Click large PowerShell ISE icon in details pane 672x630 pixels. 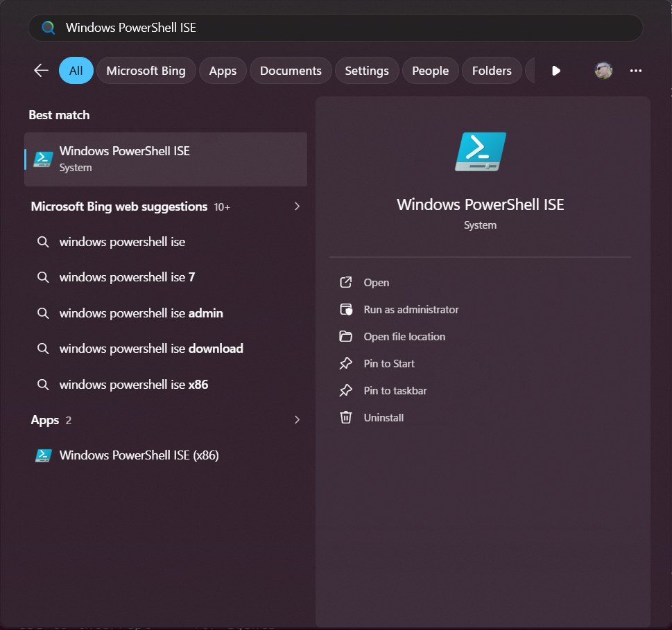point(481,152)
